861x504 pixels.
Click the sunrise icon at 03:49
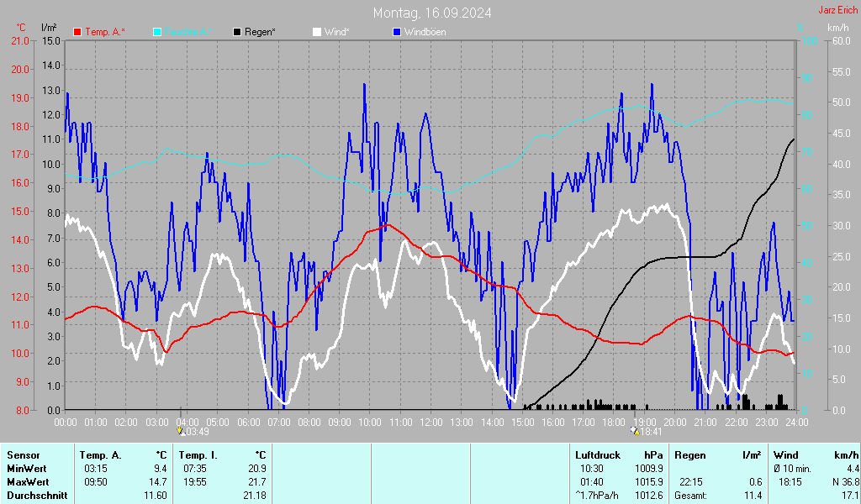pyautogui.click(x=181, y=430)
